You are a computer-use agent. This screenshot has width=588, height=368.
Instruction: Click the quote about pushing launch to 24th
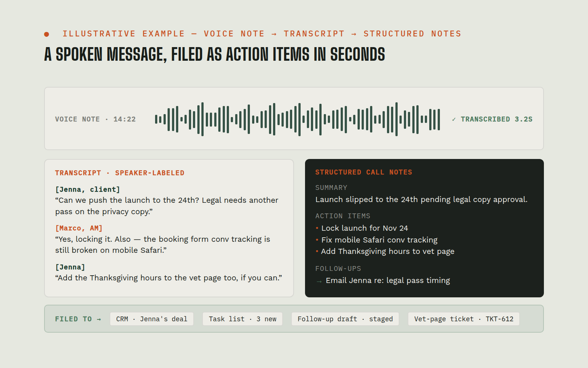[x=167, y=206]
